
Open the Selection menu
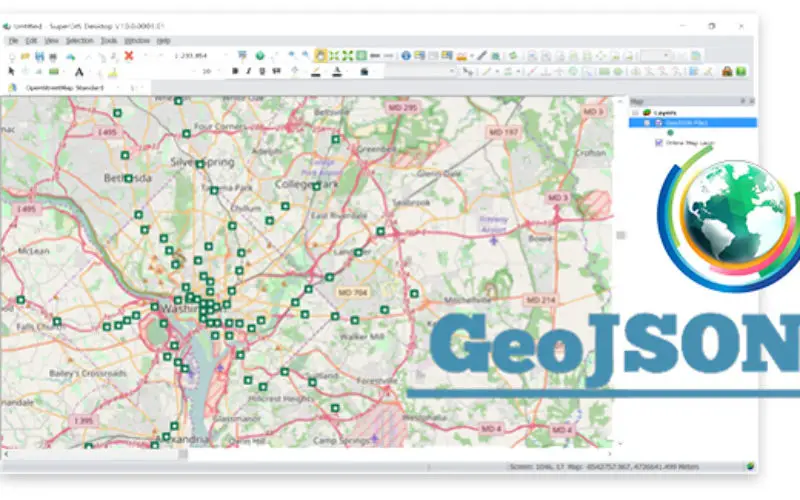pos(80,41)
